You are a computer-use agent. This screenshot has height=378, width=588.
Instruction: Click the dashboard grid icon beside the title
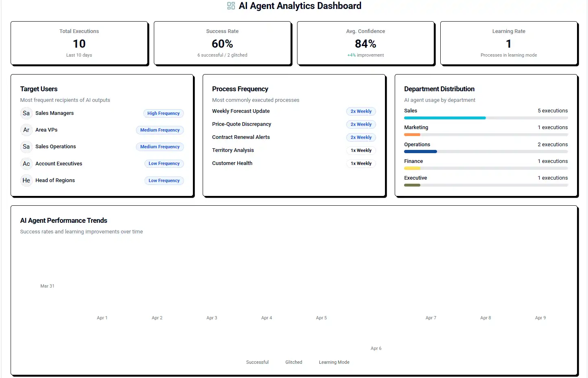[231, 6]
